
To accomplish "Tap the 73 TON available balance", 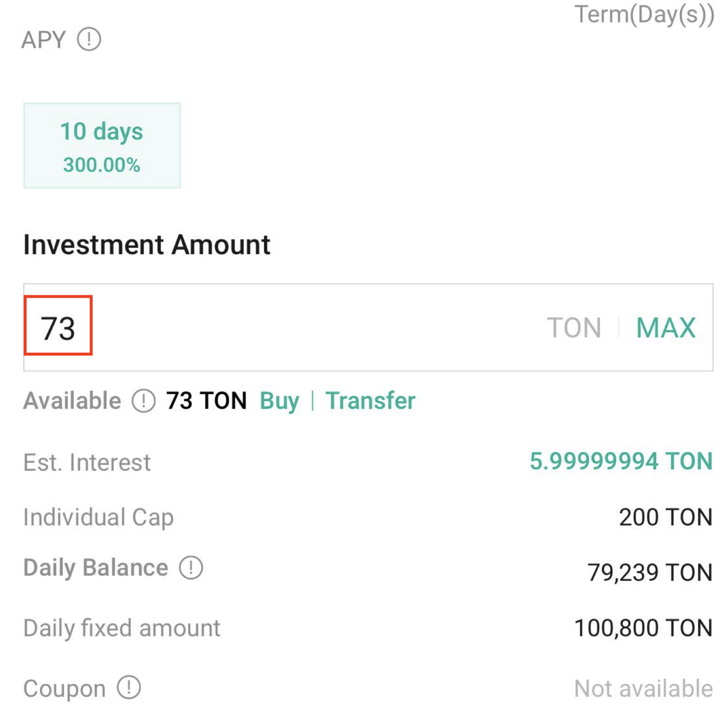I will click(206, 401).
